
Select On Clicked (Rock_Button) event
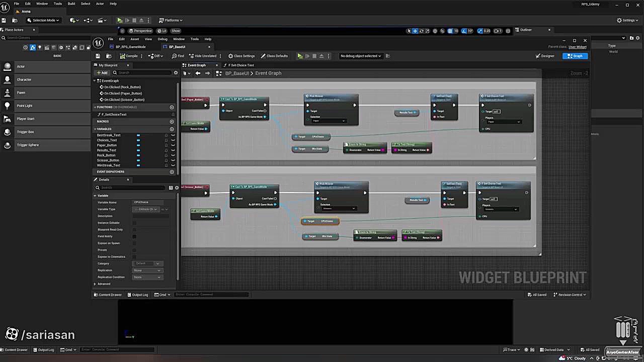121,87
